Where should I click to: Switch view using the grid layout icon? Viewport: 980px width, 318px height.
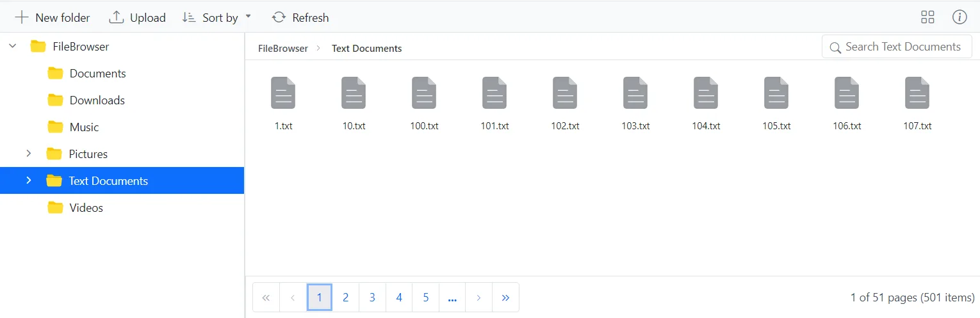pos(927,17)
